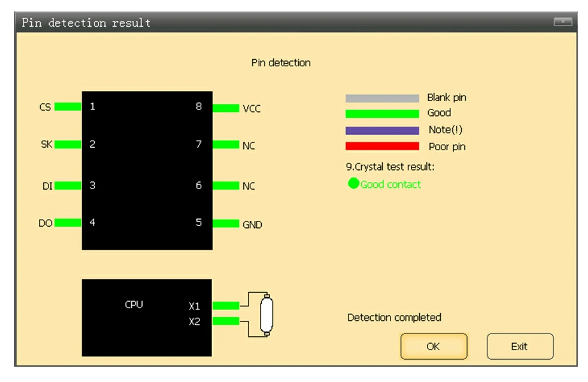Image resolution: width=588 pixels, height=382 pixels.
Task: Click the NC pin 6 indicator
Action: point(226,185)
